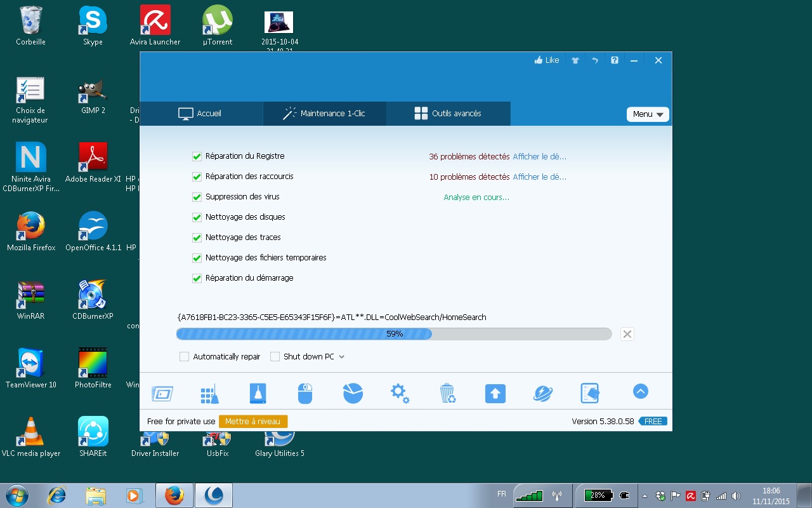Expand the bottom toolbar round chevron
812x508 pixels.
(640, 392)
